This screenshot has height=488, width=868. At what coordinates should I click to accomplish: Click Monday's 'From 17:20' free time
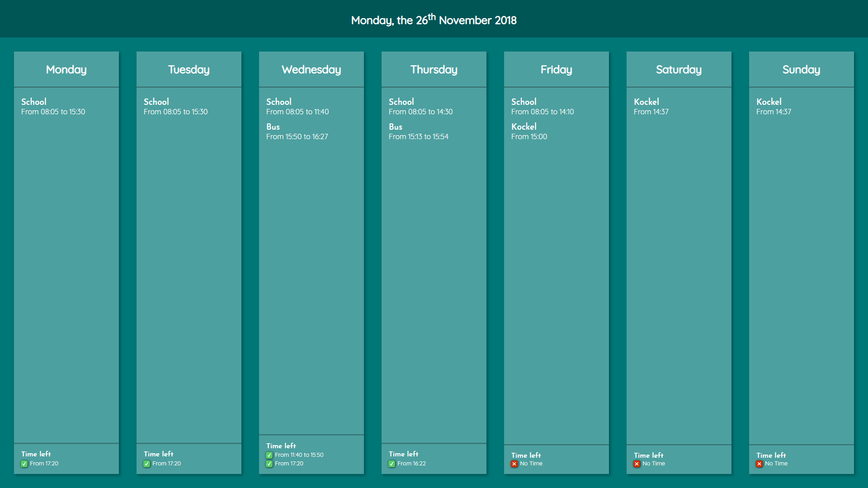tap(44, 464)
